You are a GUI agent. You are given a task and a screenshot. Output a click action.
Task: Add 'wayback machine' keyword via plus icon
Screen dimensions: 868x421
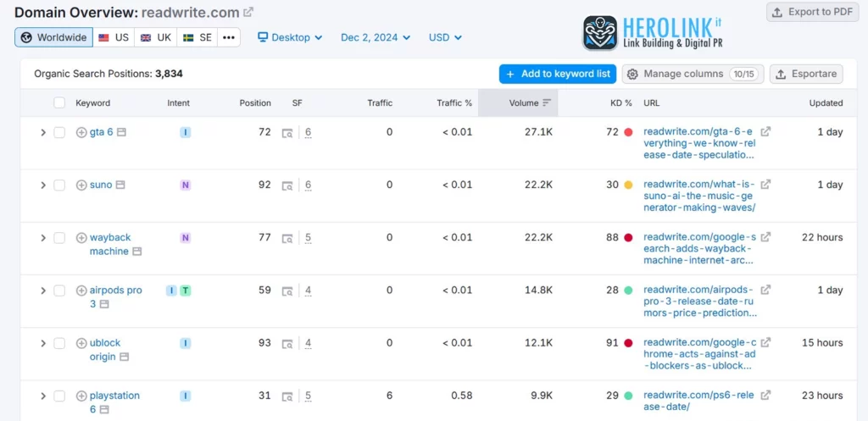81,237
